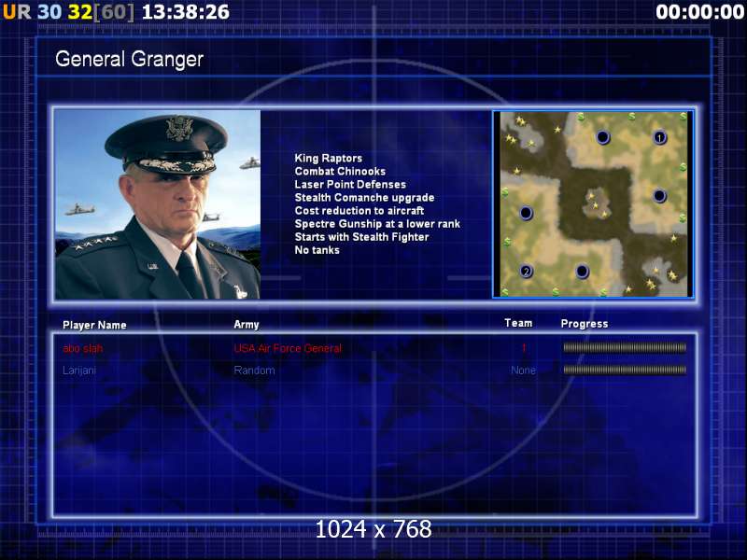This screenshot has width=747, height=560.
Task: Click the empty start marker beside marker 1
Action: 602,137
